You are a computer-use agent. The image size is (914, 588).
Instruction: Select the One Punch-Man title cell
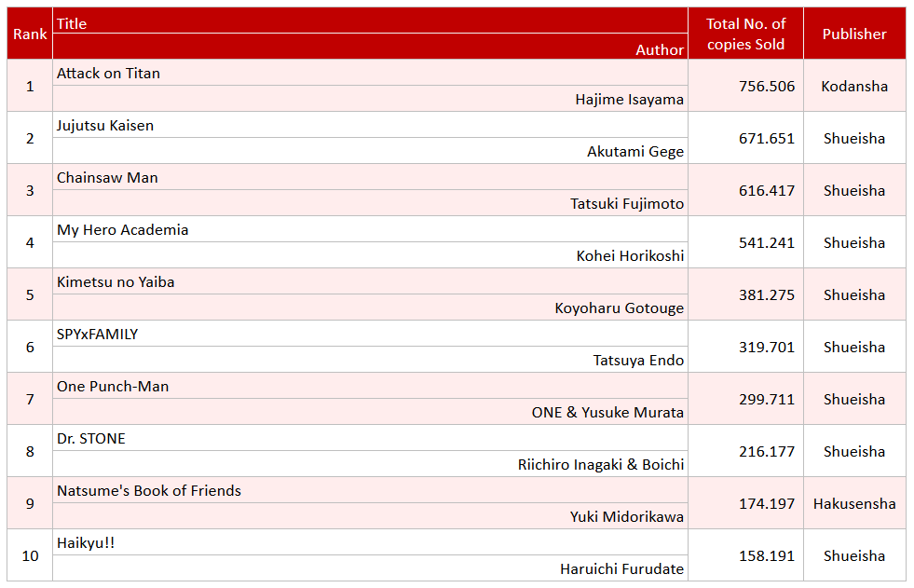tap(370, 386)
